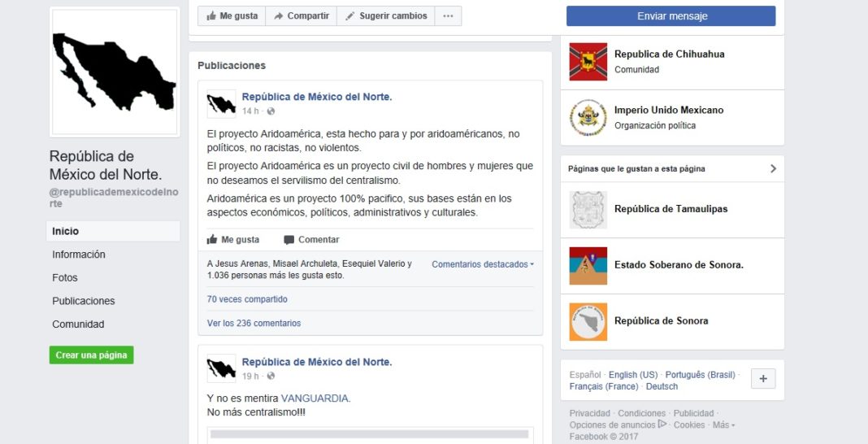Select Información in the left sidebar
The image size is (868, 444).
(79, 255)
